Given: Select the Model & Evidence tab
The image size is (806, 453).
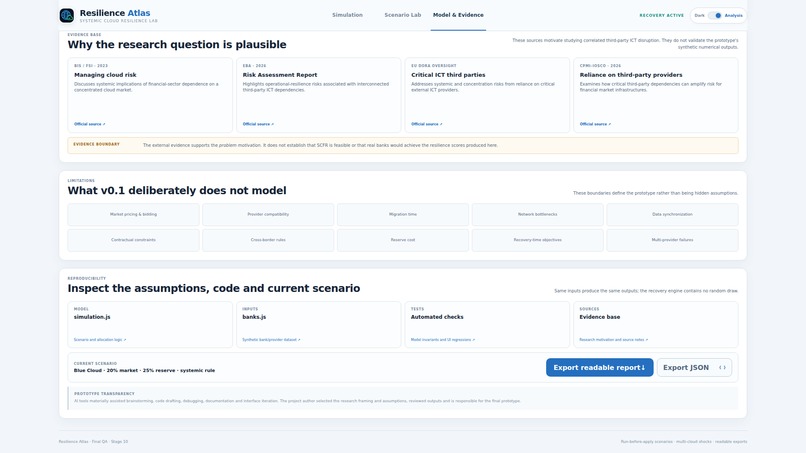Looking at the screenshot, I should 458,15.
